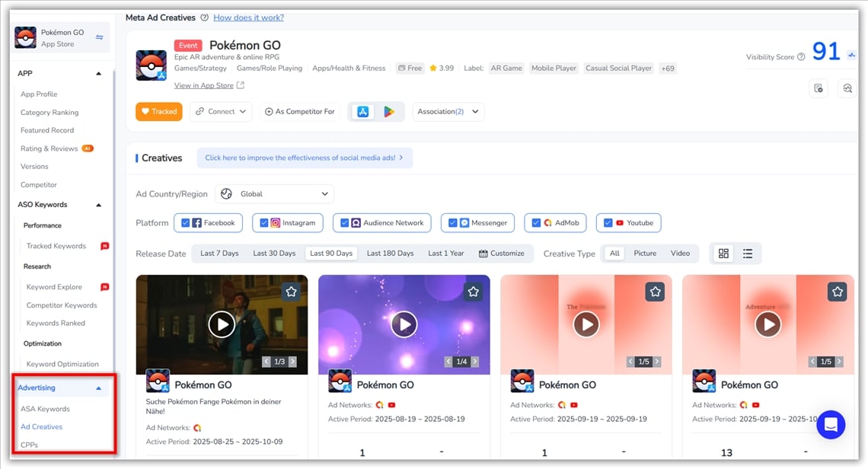The image size is (868, 469).
Task: Toggle the Instagram platform checkbox
Action: (264, 223)
